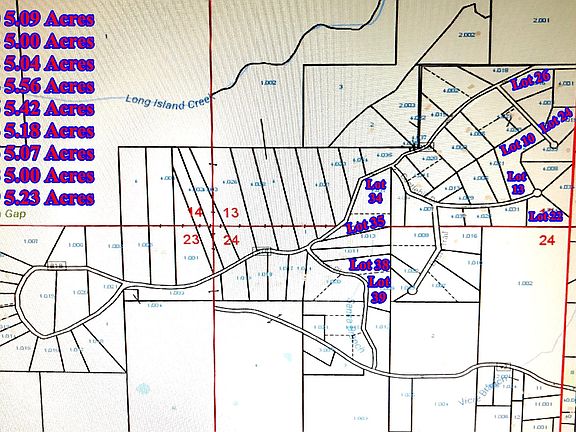The width and height of the screenshot is (576, 432).
Task: Select the Lot 10 parcel label
Action: click(518, 144)
